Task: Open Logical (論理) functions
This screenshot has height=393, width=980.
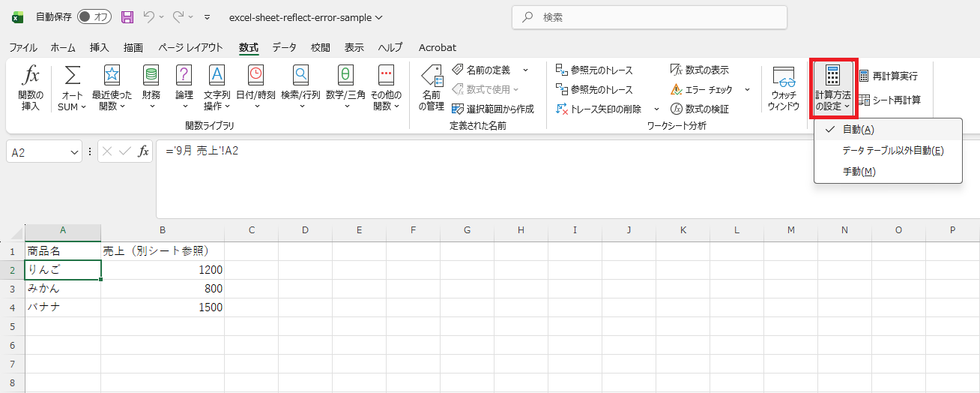Action: [x=184, y=88]
